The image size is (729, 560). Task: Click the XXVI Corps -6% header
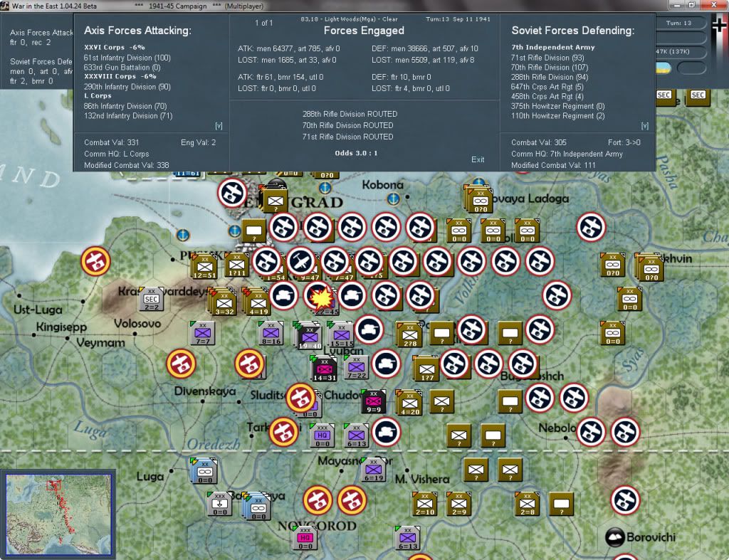point(115,48)
